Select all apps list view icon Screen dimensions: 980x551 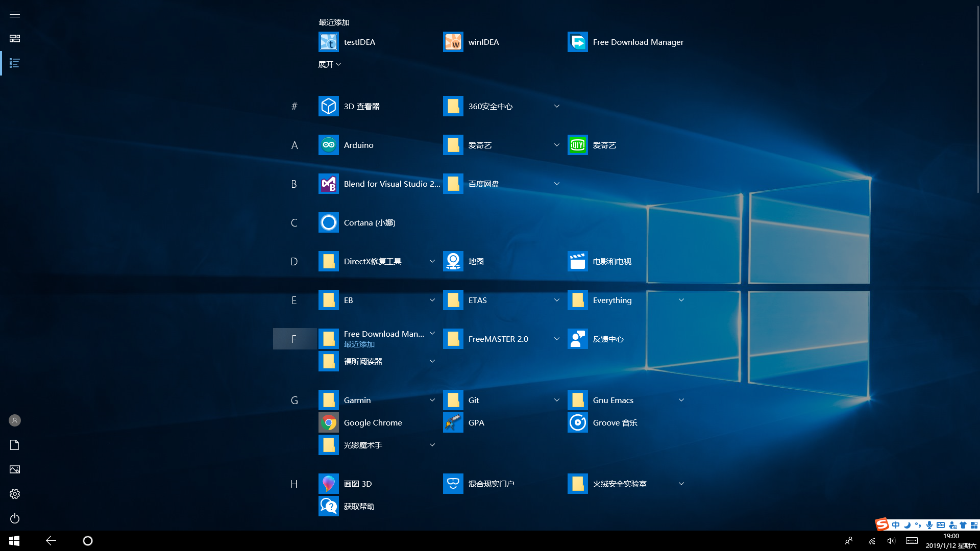click(14, 63)
